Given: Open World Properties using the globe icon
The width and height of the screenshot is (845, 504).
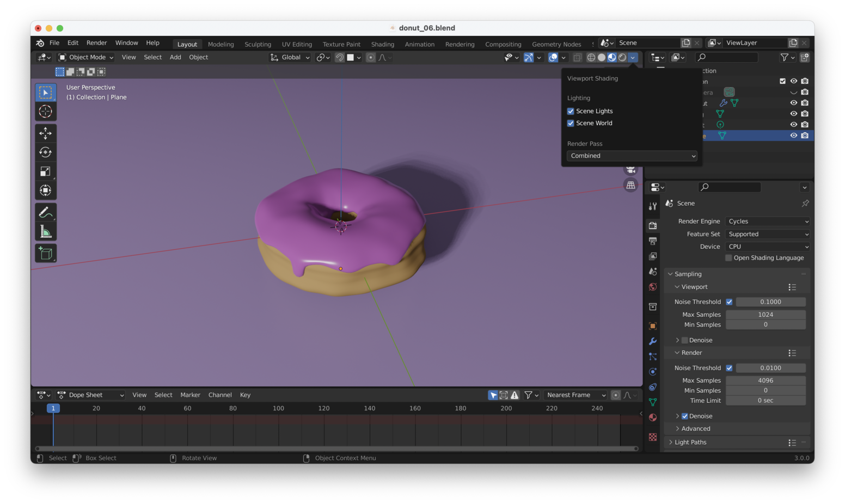Looking at the screenshot, I should 652,287.
